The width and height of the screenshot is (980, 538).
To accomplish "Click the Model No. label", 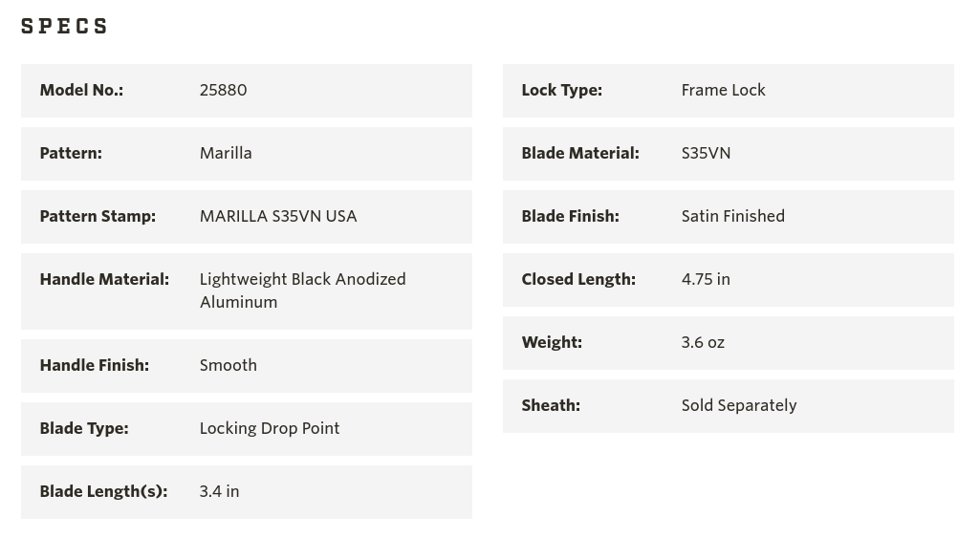I will point(82,90).
